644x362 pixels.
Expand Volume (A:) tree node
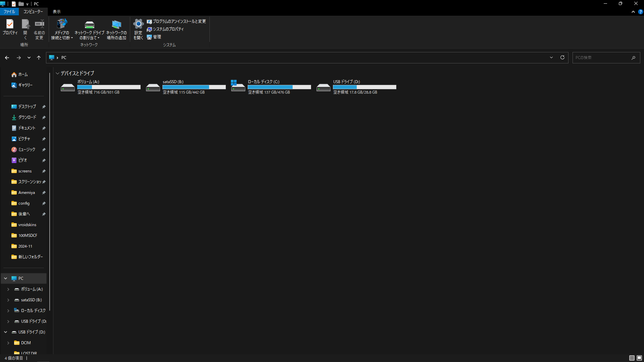(x=8, y=289)
